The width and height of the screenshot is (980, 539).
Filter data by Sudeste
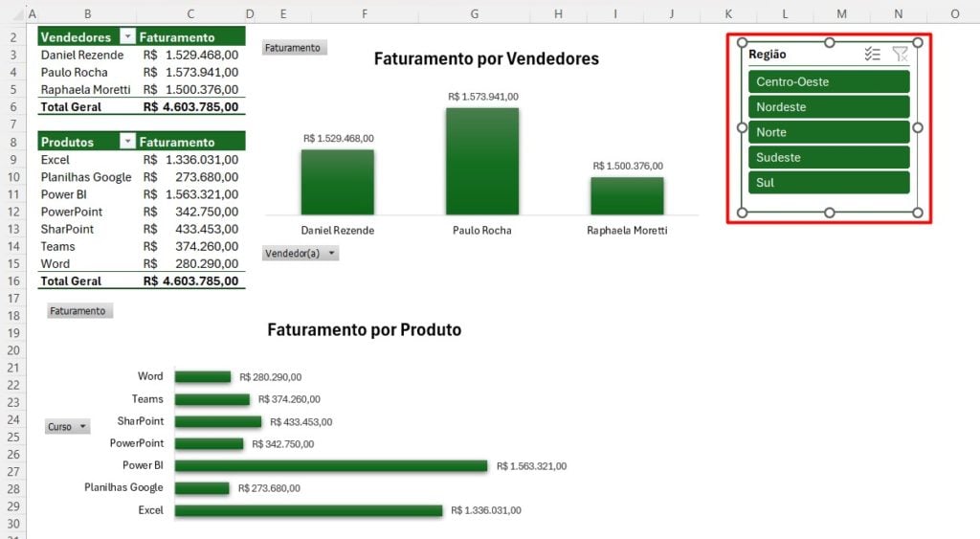coord(829,158)
